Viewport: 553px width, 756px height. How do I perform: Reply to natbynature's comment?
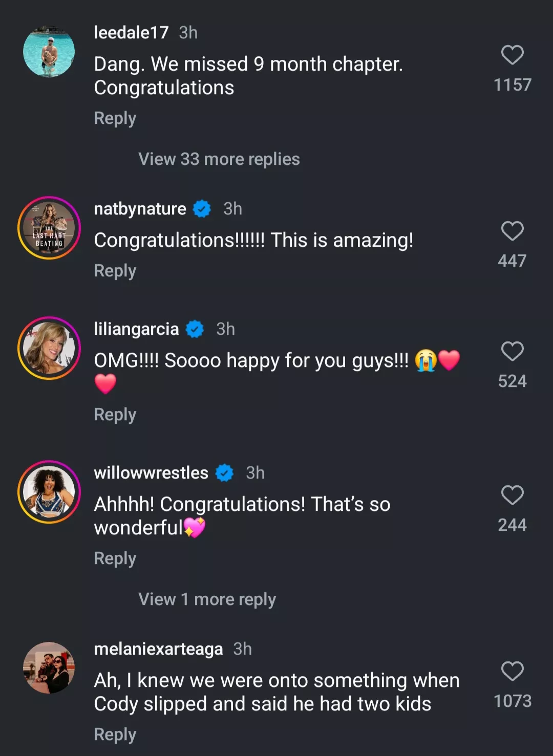pyautogui.click(x=115, y=271)
